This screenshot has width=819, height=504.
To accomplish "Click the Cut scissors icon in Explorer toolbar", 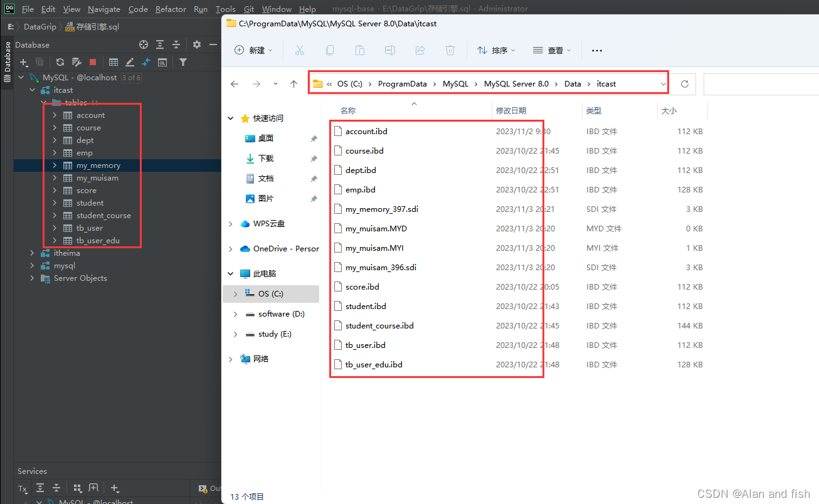I will click(x=299, y=50).
